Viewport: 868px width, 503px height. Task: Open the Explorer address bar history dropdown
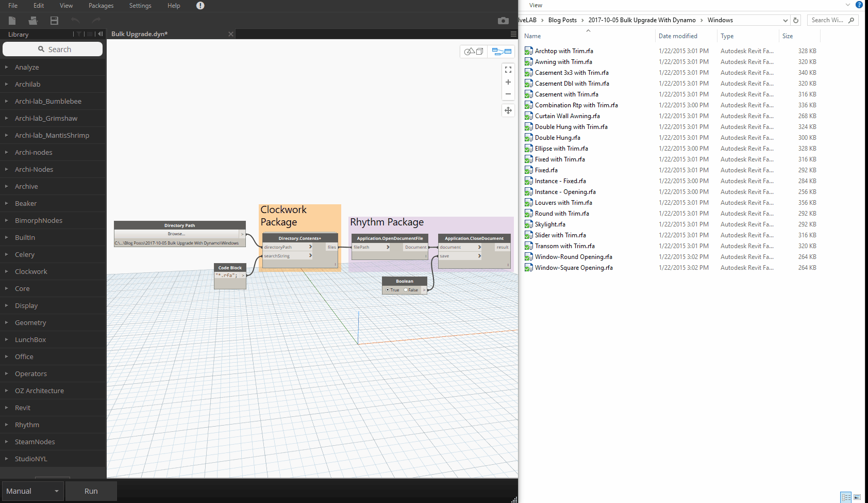coord(786,20)
